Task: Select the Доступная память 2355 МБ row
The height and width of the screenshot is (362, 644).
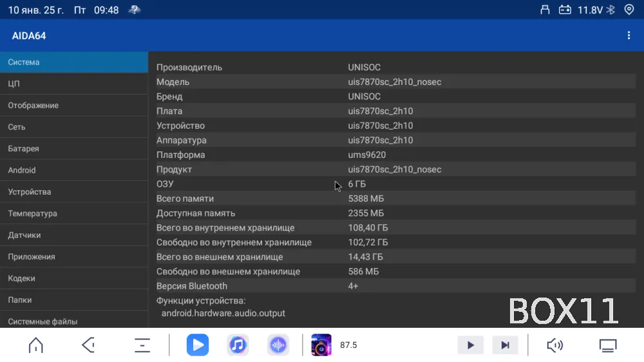Action: [396, 213]
